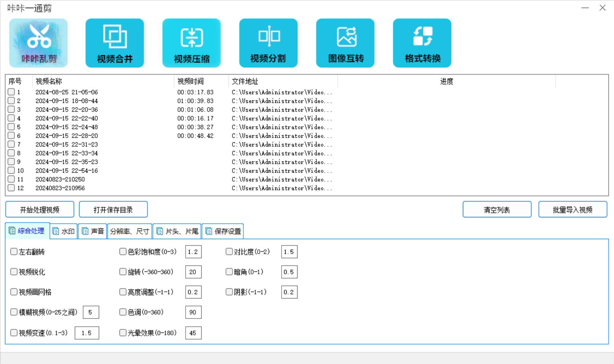Open the 视频压缩 video compress tool
This screenshot has width=614, height=364.
[x=191, y=43]
